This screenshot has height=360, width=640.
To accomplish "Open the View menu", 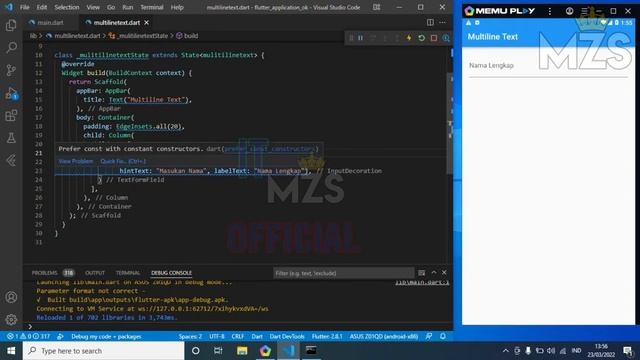I will (93, 7).
